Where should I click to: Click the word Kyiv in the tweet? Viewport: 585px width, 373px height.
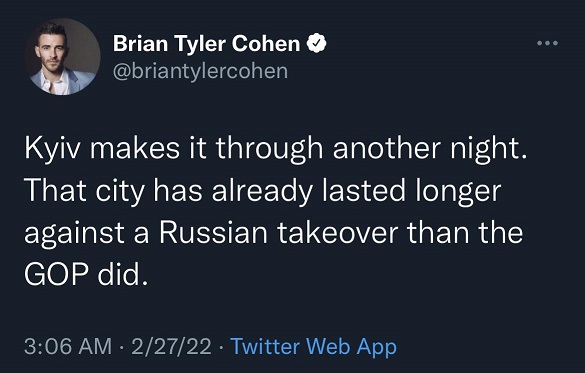(x=52, y=149)
